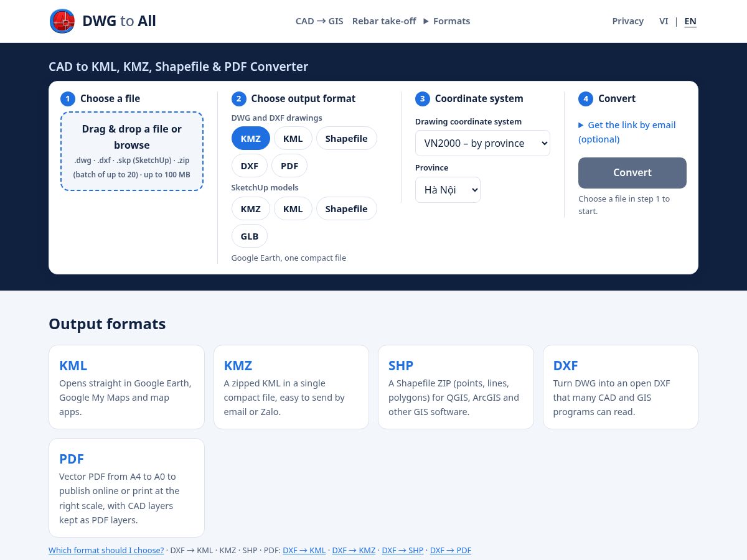This screenshot has width=747, height=560.
Task: Click 'Google Earth, one compact file' description
Action: pyautogui.click(x=289, y=258)
